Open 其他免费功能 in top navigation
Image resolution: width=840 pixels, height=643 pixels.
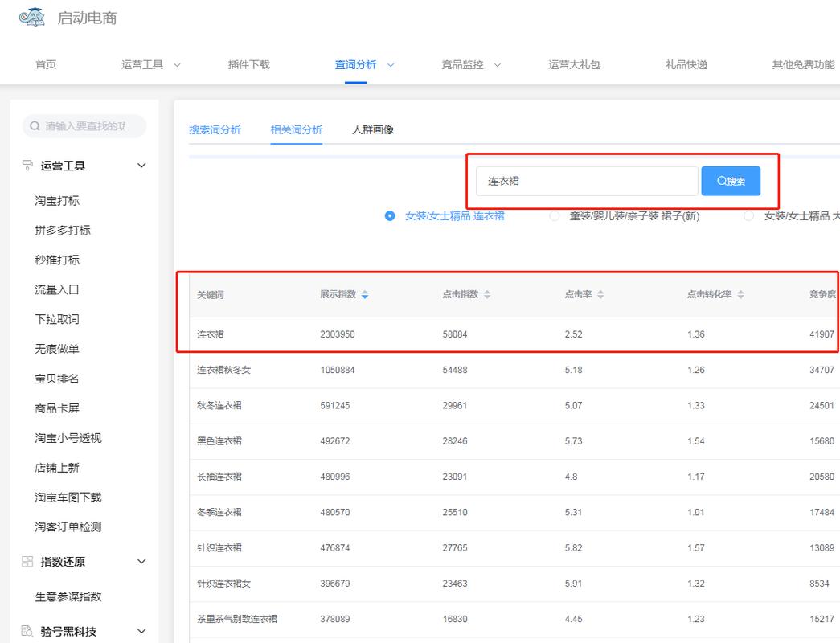pos(803,65)
